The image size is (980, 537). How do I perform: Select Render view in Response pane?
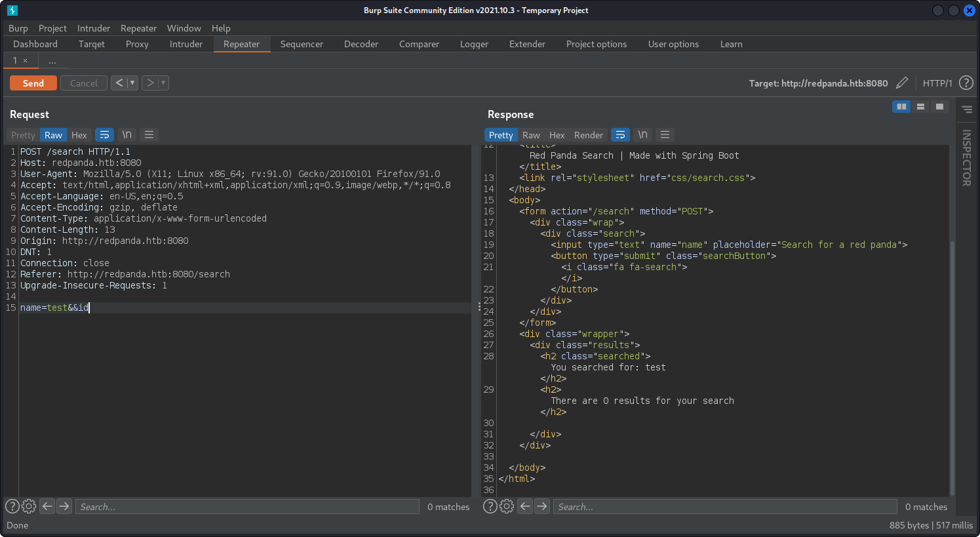point(589,135)
